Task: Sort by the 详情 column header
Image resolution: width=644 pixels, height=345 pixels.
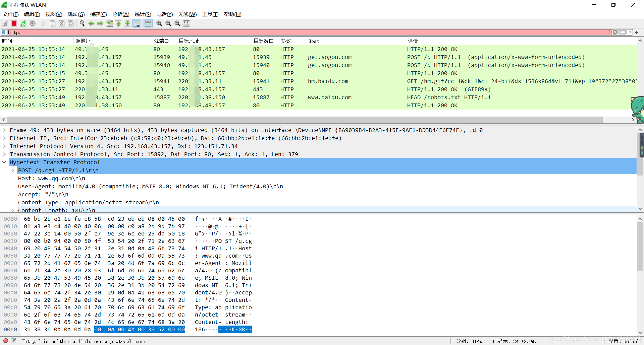Action: [521, 41]
